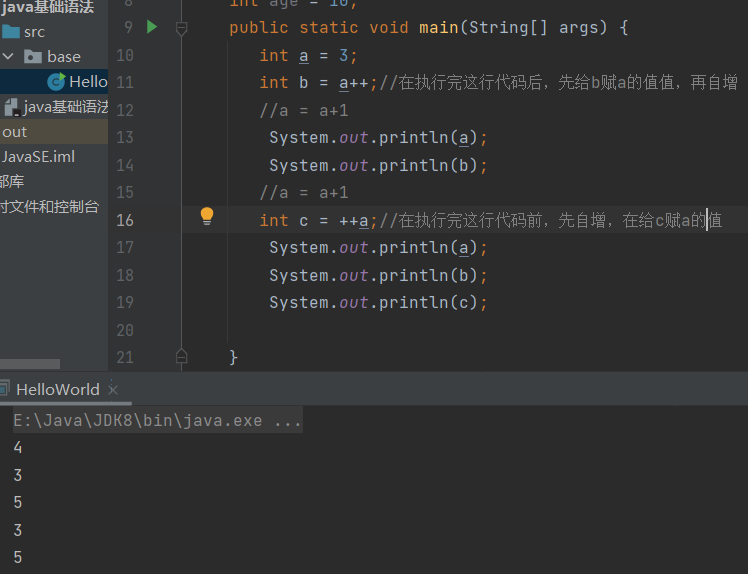Click 'int b = a++;' code statement
Image resolution: width=748 pixels, height=574 pixels.
318,83
